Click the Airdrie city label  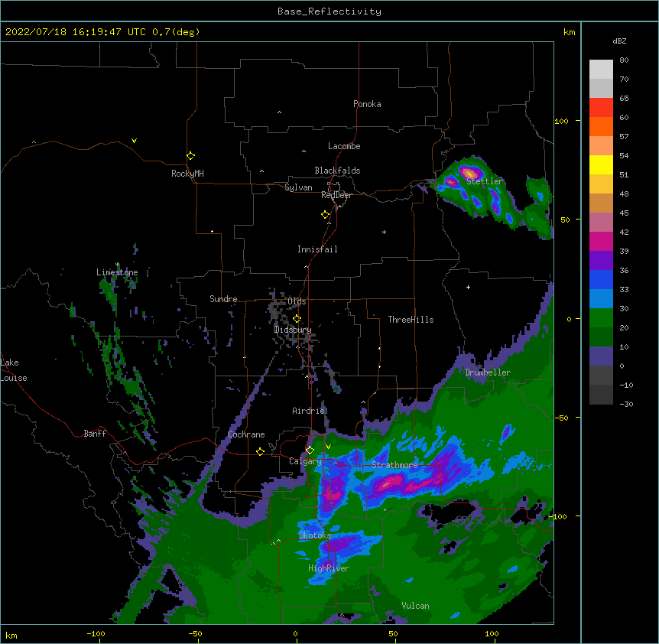pyautogui.click(x=309, y=411)
